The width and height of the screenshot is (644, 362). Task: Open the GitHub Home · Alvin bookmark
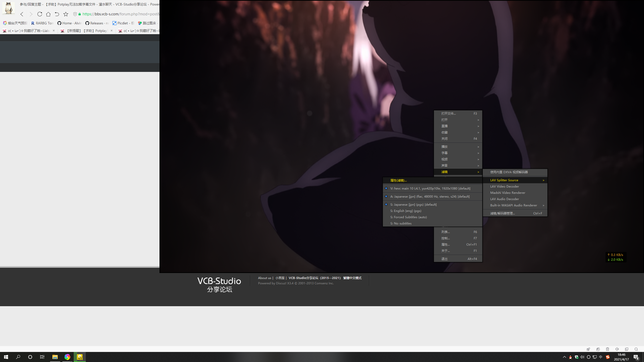click(x=70, y=23)
